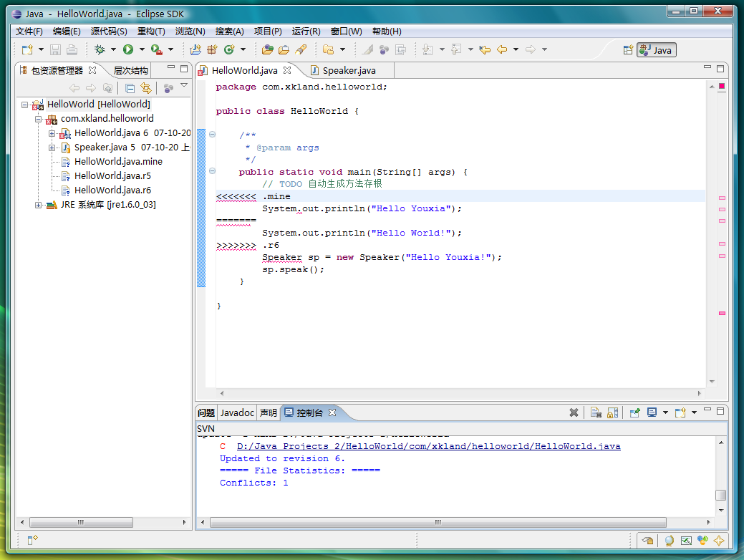Open the 运行(R) menu
The height and width of the screenshot is (560, 744).
pos(306,32)
